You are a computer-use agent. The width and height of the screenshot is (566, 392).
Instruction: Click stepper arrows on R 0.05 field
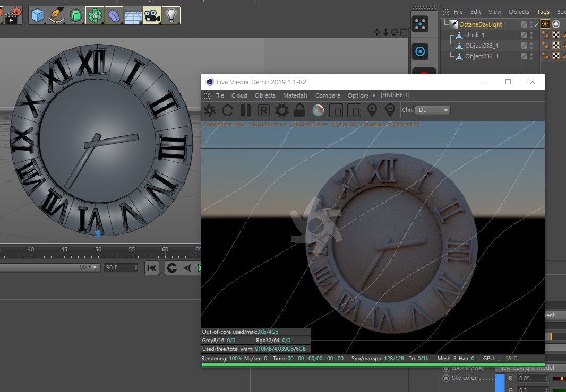pos(546,378)
